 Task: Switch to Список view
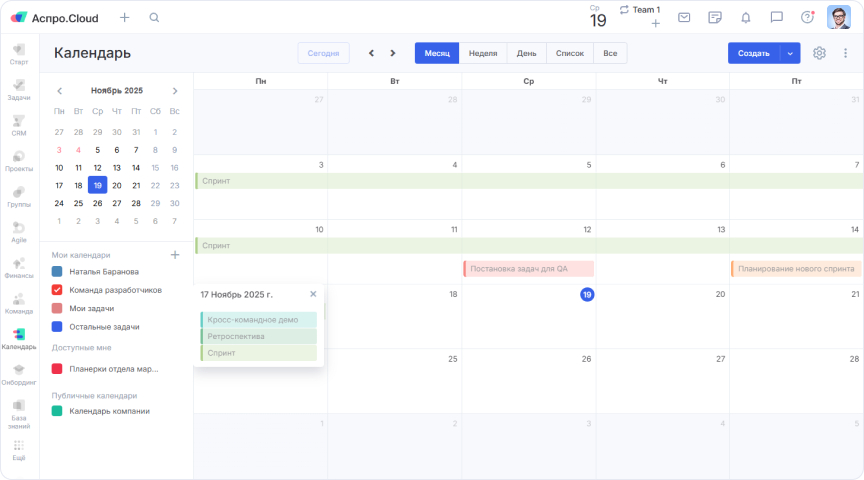570,53
